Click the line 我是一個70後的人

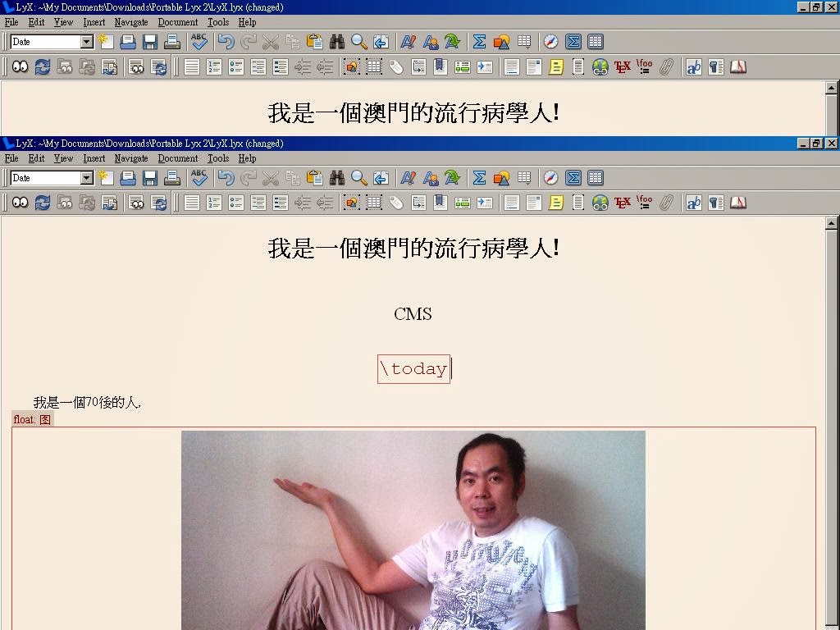pyautogui.click(x=87, y=402)
